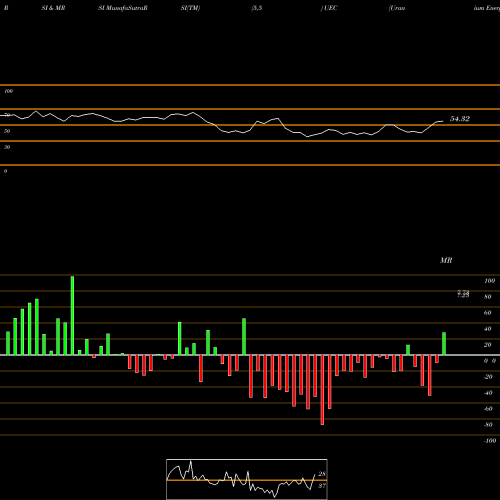Click the 30 label on RSI axis

point(7,147)
